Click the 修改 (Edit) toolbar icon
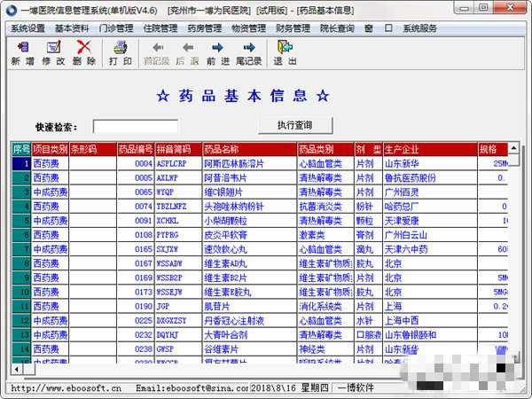532x399 pixels. coord(53,47)
